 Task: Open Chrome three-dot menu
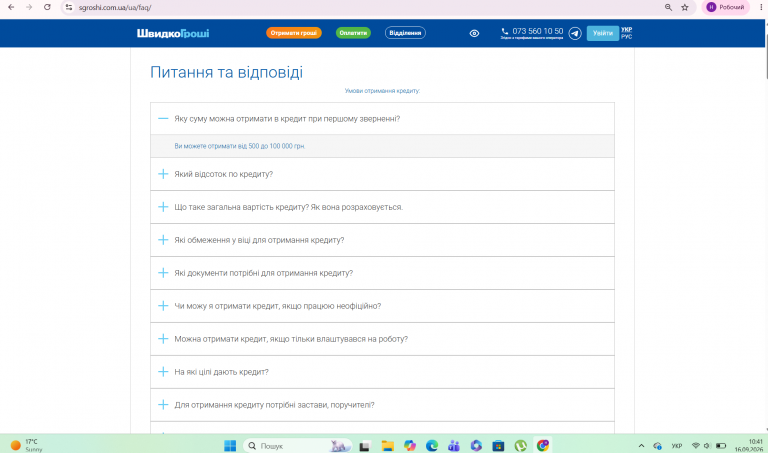pos(761,7)
